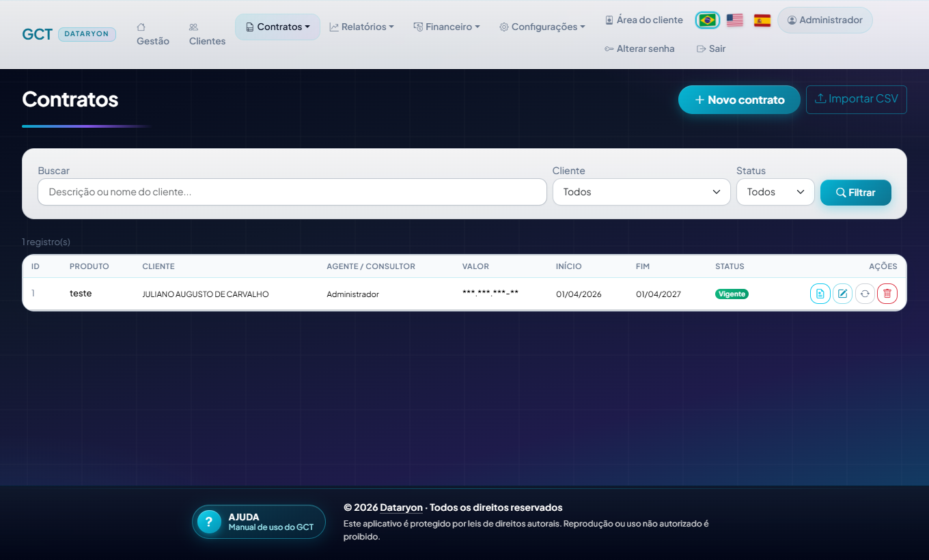Renew contract using the circular arrows icon

[x=865, y=294]
